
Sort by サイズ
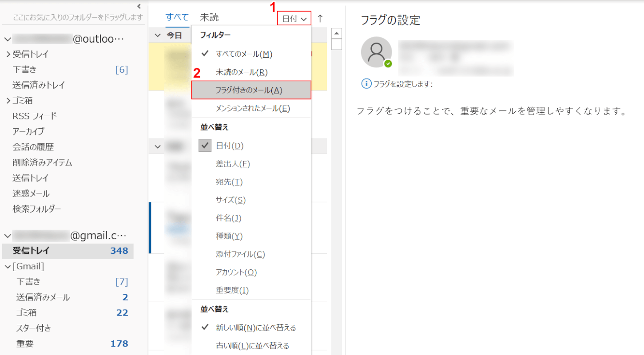[x=251, y=200]
